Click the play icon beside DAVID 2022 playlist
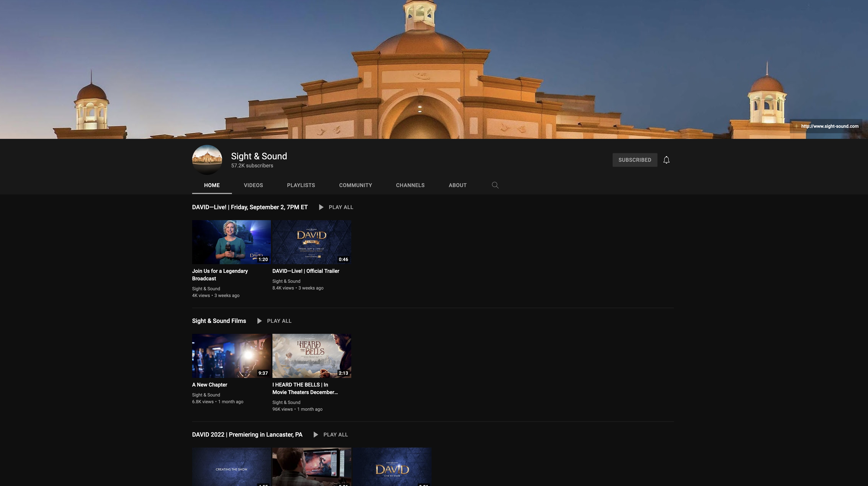 (316, 435)
